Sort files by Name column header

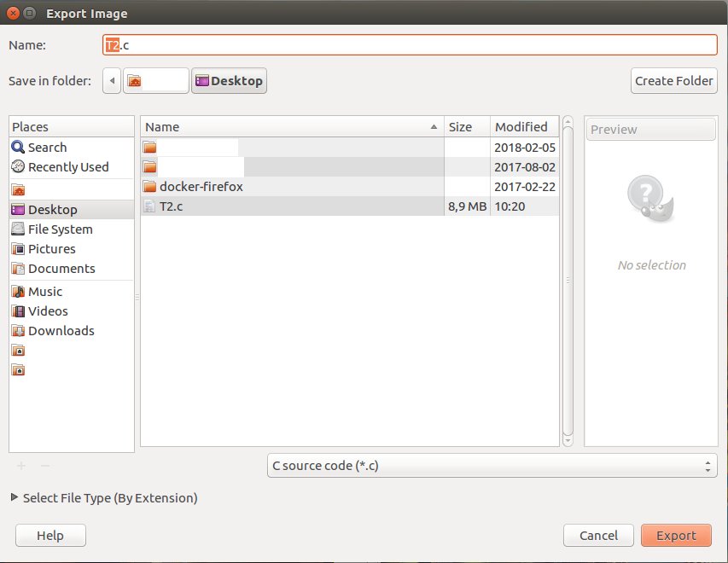point(290,127)
